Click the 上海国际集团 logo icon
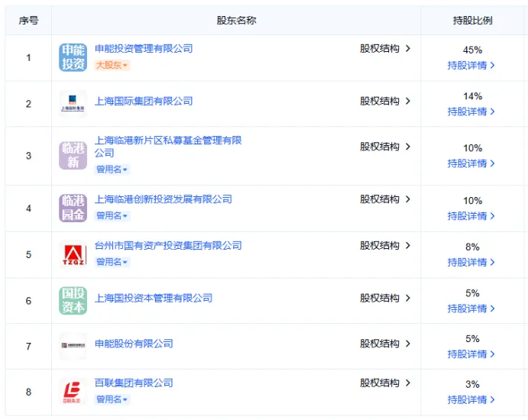The width and height of the screenshot is (528, 420). coord(73,104)
